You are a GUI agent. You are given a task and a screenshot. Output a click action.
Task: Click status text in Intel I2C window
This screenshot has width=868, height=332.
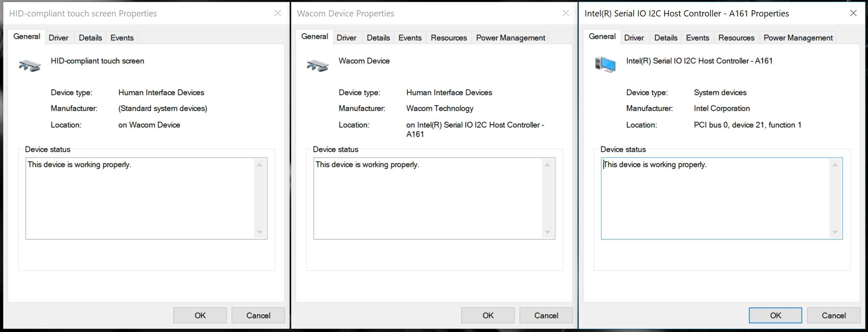click(655, 165)
